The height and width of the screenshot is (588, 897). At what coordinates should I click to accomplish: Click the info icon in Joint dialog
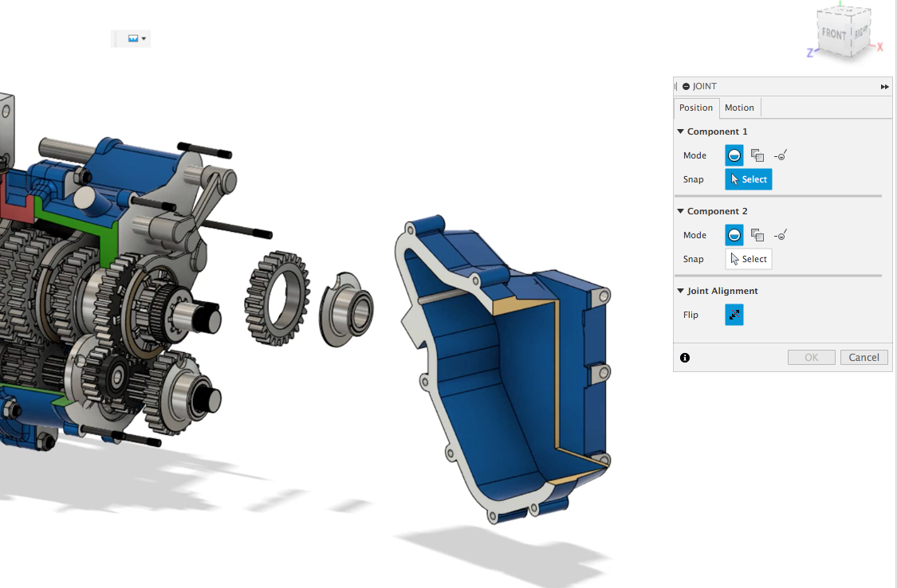(685, 358)
